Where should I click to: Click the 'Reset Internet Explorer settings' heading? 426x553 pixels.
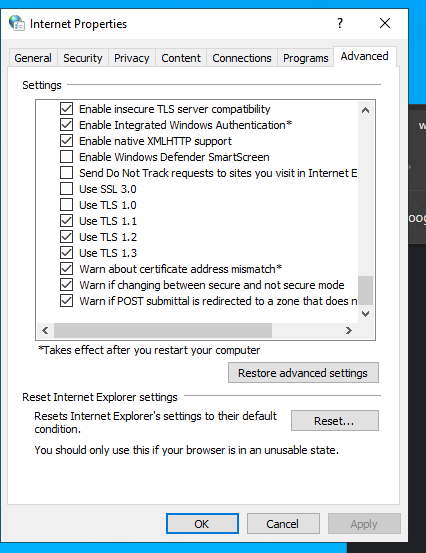click(x=100, y=397)
